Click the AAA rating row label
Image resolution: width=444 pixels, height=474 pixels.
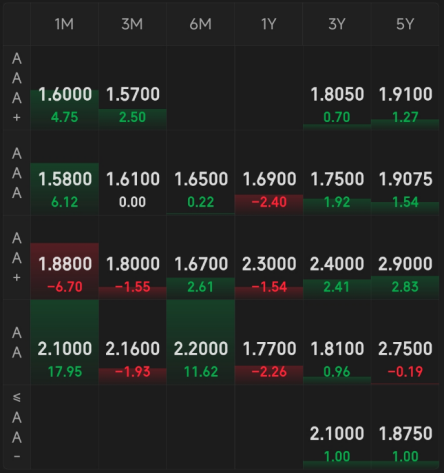click(17, 173)
